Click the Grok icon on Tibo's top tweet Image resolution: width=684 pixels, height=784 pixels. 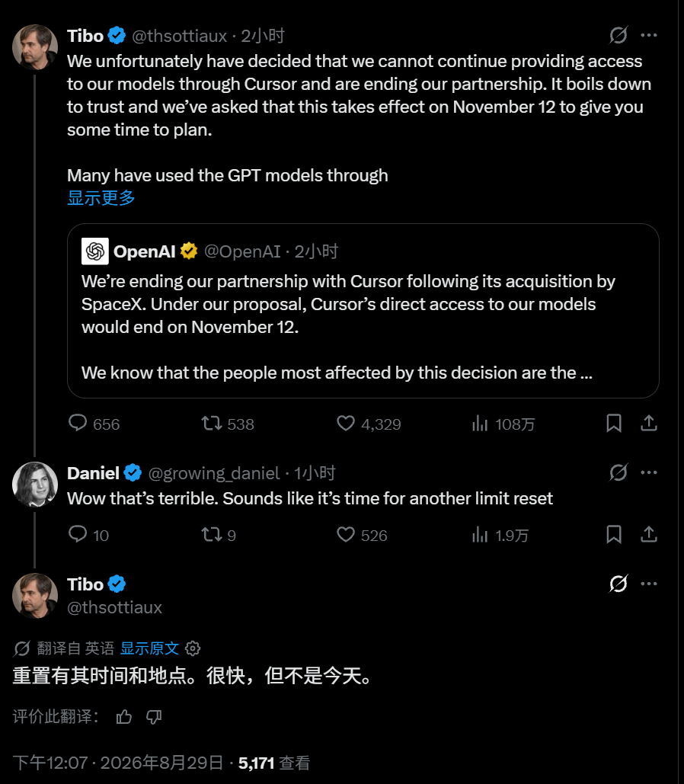[x=618, y=35]
